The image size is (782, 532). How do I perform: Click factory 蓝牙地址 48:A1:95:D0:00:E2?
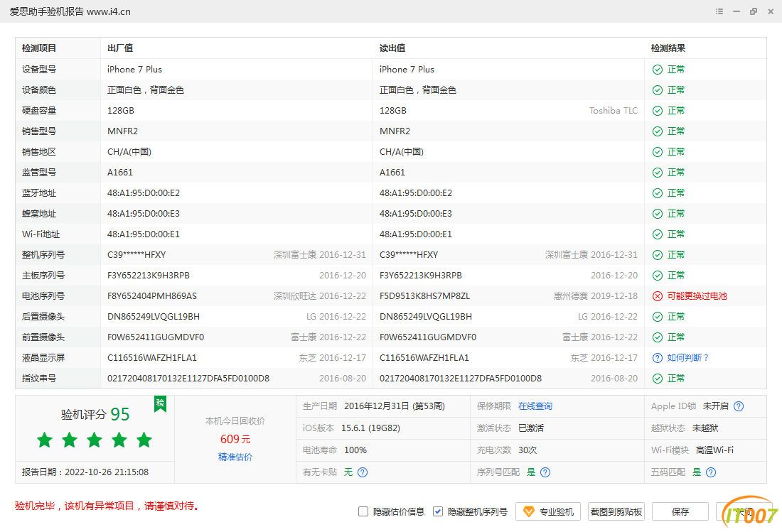tap(144, 193)
